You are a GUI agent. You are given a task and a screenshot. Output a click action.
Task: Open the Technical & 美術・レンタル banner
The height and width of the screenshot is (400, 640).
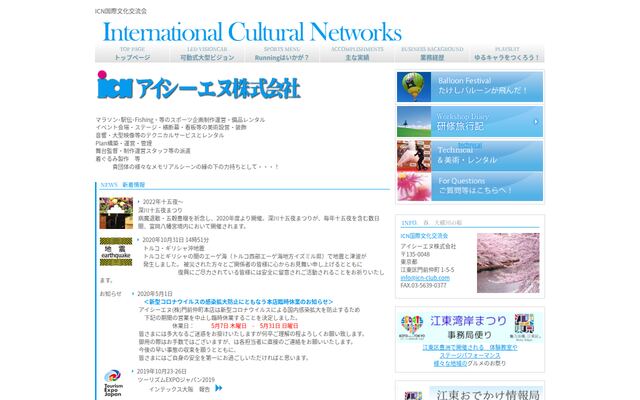470,156
